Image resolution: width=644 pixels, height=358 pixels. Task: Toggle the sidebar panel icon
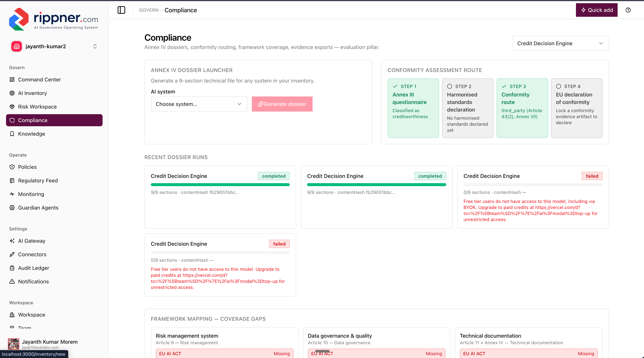point(121,10)
